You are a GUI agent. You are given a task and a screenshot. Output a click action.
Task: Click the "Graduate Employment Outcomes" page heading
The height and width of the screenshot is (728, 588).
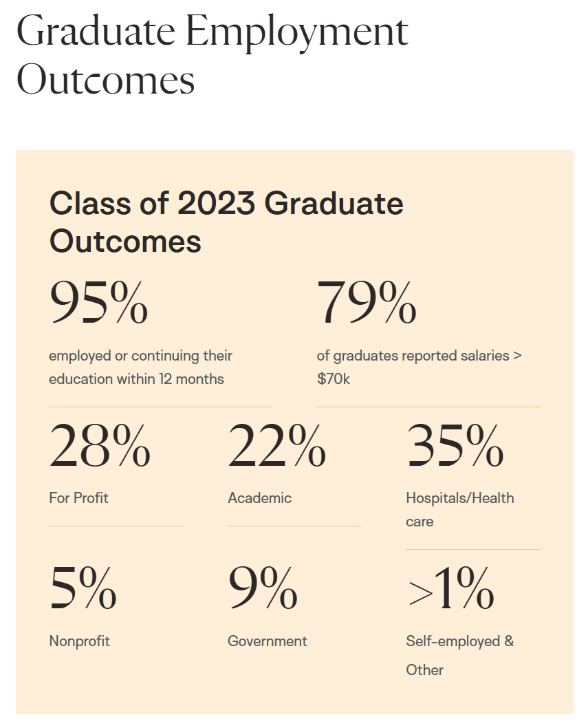point(212,56)
